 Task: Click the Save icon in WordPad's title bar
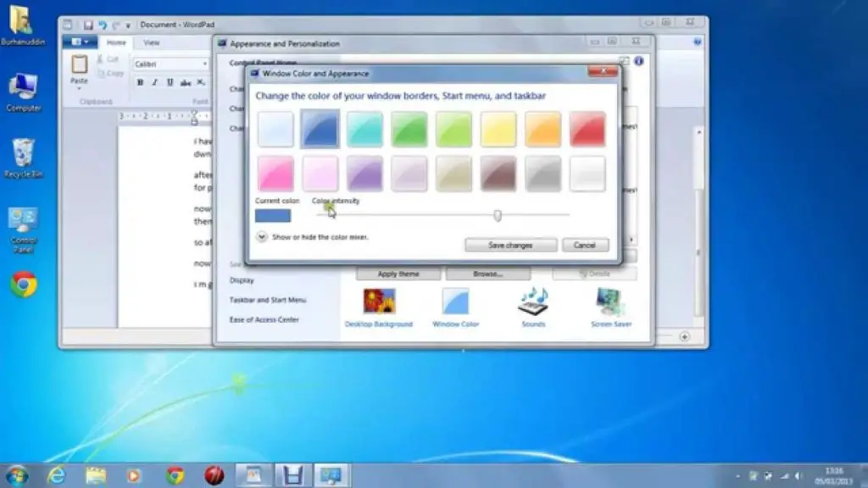point(88,25)
